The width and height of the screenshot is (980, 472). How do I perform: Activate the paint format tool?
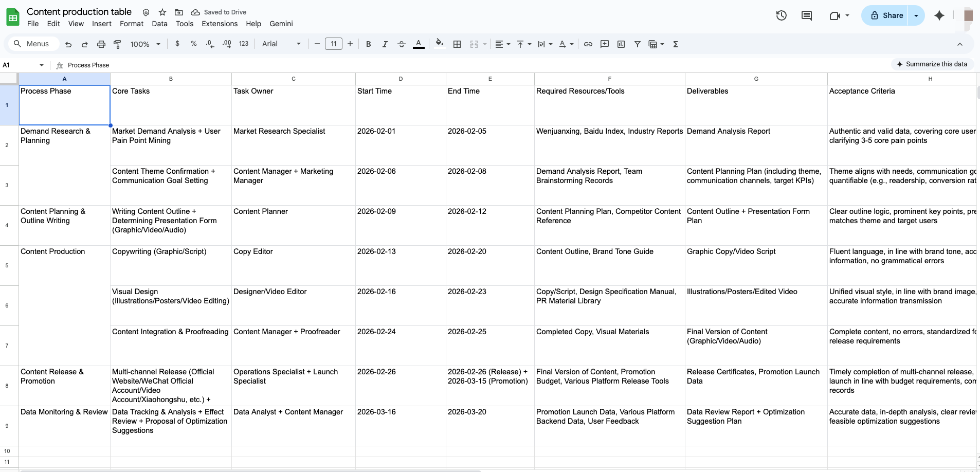pyautogui.click(x=117, y=44)
